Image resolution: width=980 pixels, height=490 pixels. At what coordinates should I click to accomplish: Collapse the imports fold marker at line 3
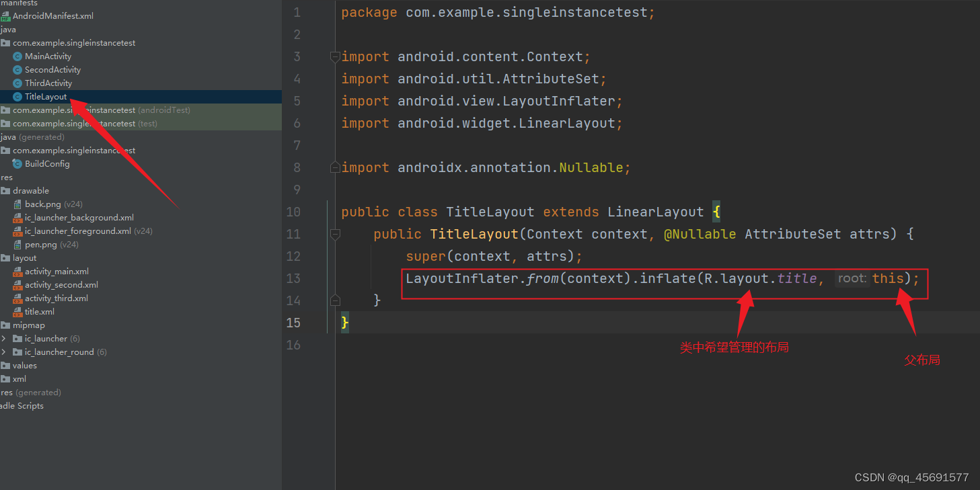[x=335, y=57]
